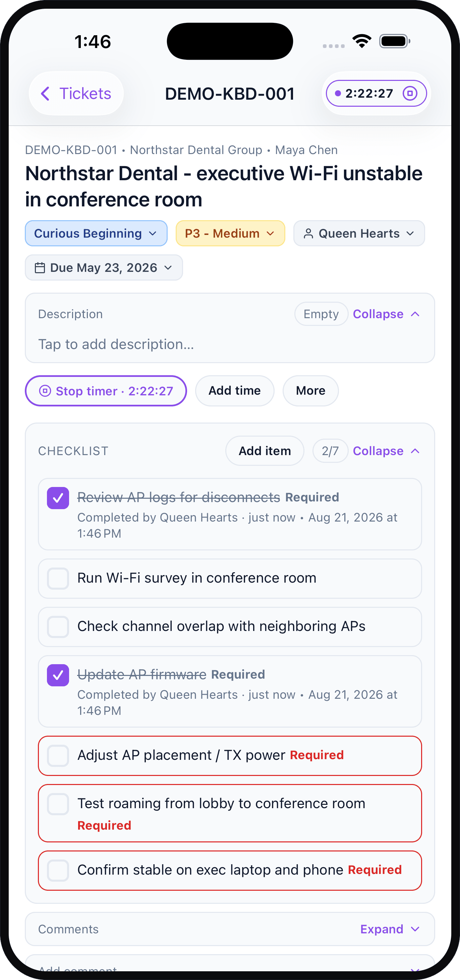Check Adjust AP placement / TX power
The image size is (460, 980).
58,755
